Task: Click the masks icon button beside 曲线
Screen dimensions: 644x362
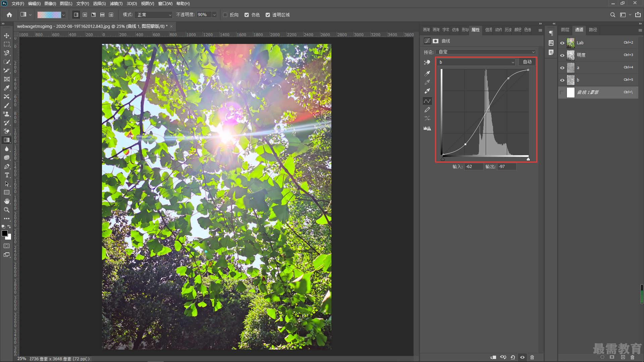Action: pos(435,41)
